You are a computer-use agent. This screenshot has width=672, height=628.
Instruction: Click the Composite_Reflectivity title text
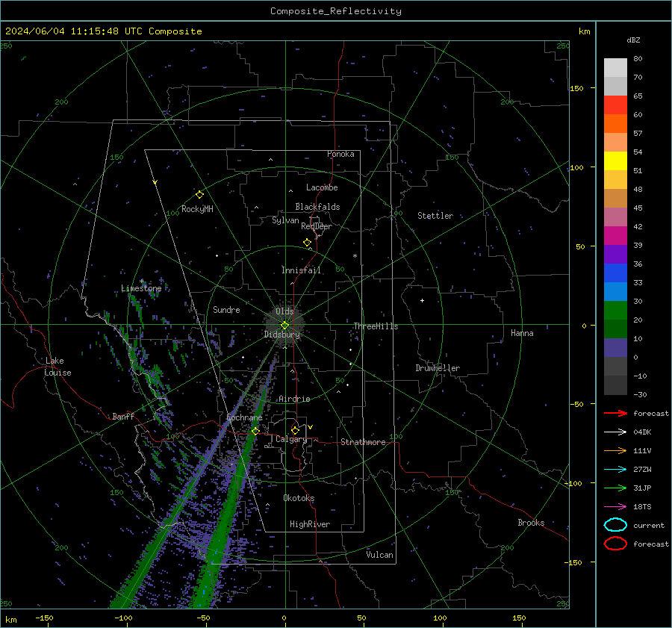tap(335, 11)
